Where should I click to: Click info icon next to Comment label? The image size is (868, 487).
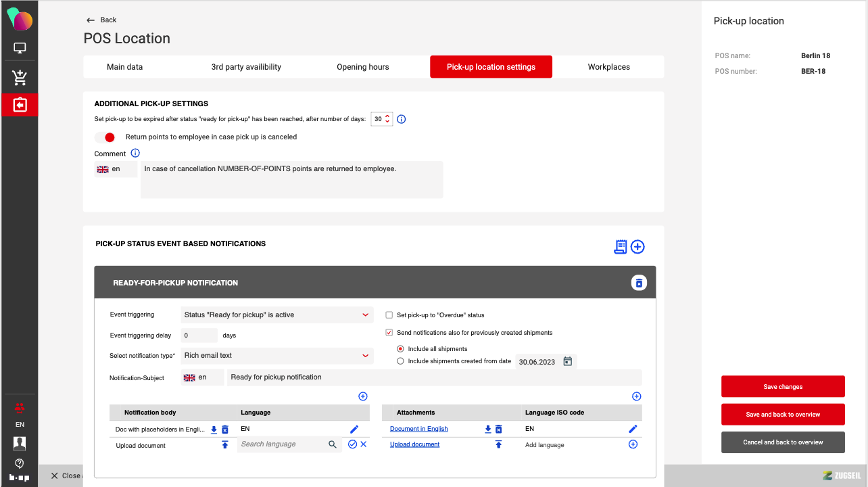tap(135, 154)
